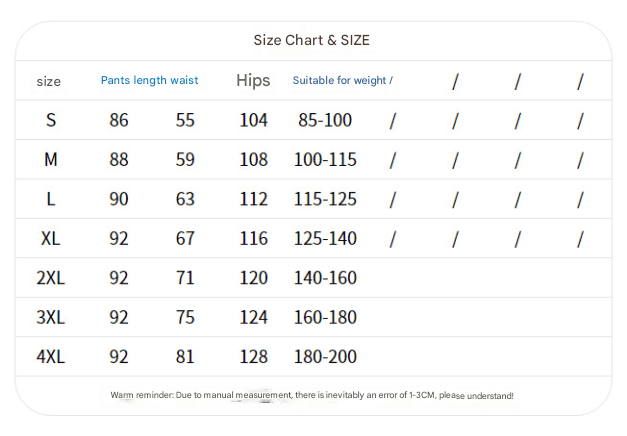Click the weight range 125-140
627x436 pixels.
[x=325, y=238]
